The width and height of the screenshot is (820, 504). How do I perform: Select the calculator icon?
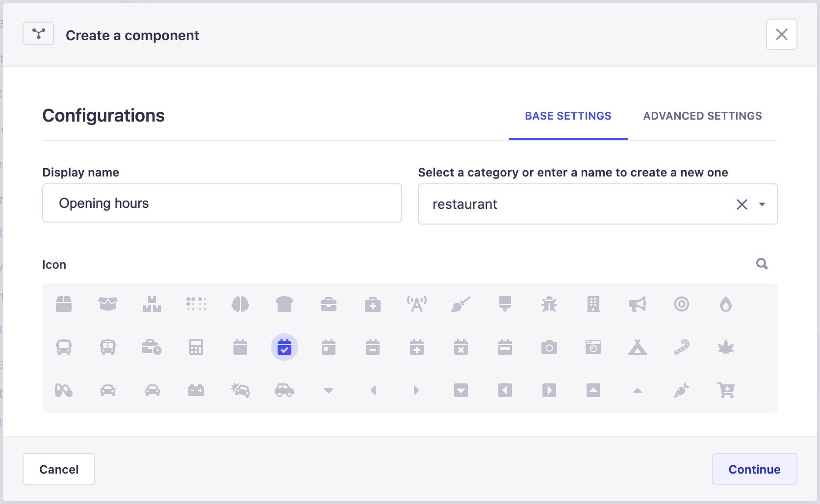pyautogui.click(x=197, y=347)
